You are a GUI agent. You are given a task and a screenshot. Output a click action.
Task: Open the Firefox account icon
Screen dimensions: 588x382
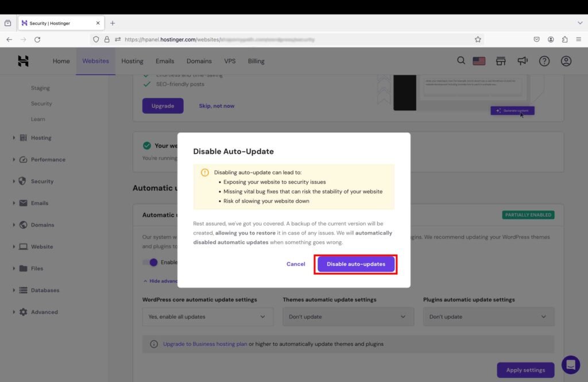[x=551, y=40]
